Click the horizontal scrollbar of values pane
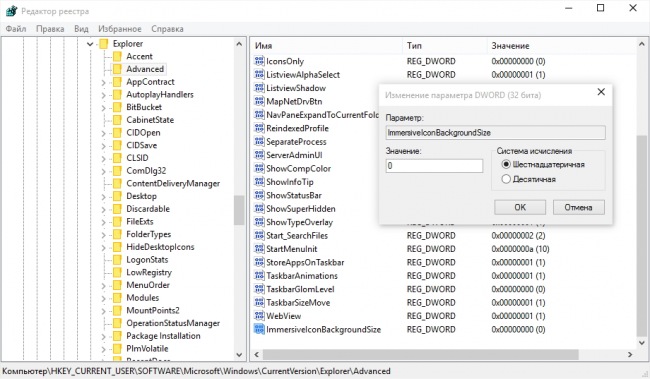 click(420, 355)
